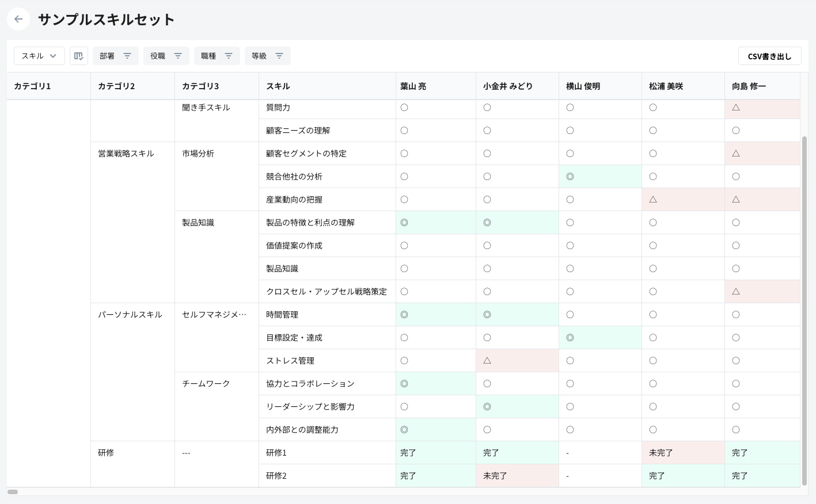Open the column display settings icon
The image size is (816, 504).
(79, 56)
